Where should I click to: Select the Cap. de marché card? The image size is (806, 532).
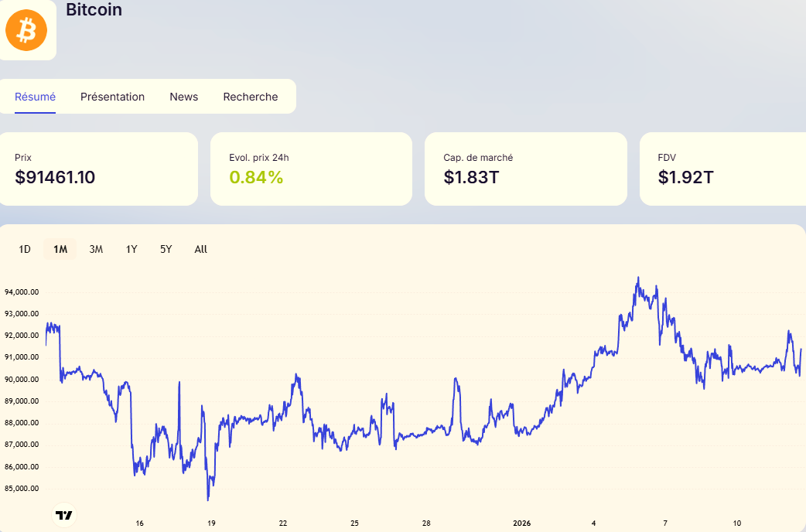[525, 169]
